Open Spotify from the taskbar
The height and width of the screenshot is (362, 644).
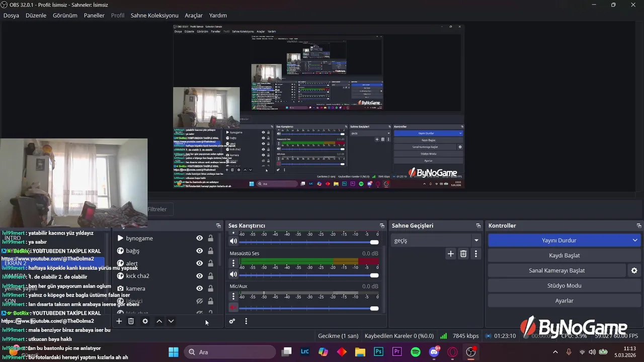coord(416,352)
